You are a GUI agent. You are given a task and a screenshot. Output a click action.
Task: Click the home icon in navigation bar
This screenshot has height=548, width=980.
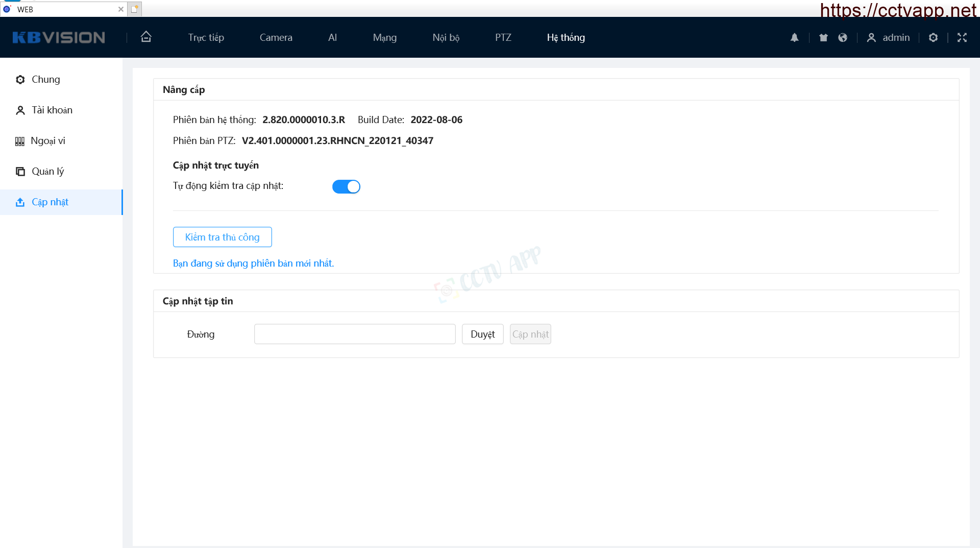pyautogui.click(x=146, y=37)
